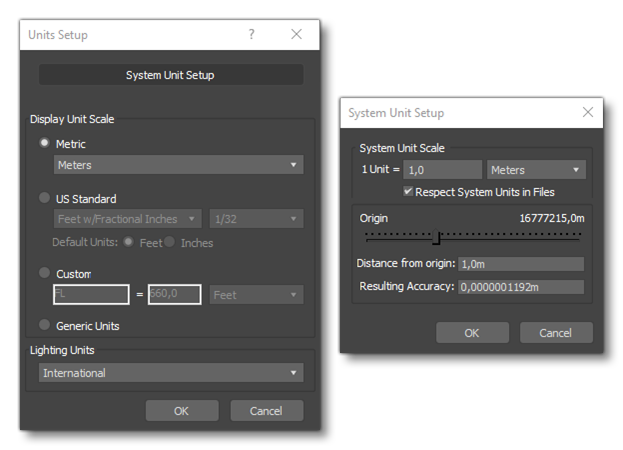Select the Generic Units radio button
Image resolution: width=623 pixels, height=450 pixels.
[x=44, y=325]
